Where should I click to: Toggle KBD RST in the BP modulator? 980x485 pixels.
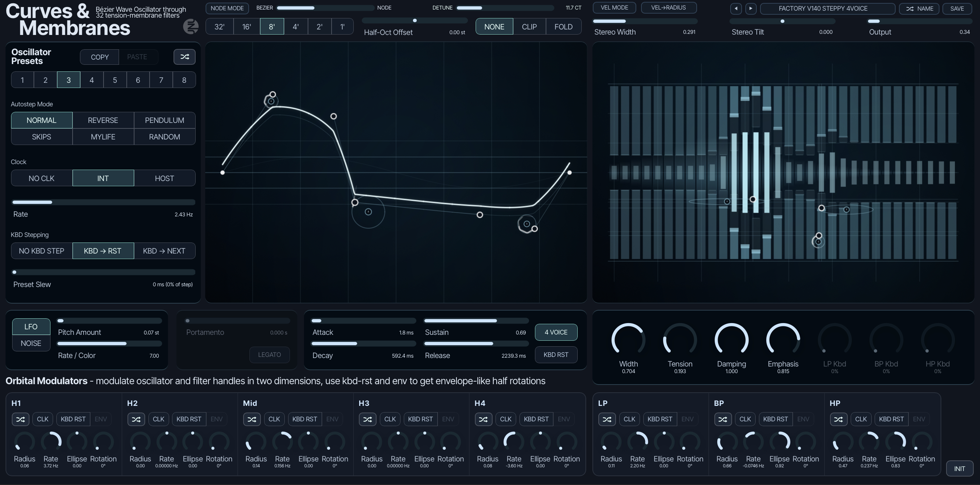click(775, 419)
